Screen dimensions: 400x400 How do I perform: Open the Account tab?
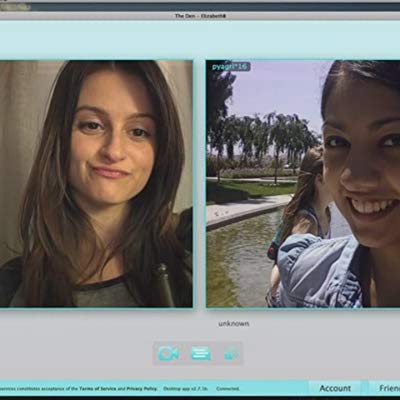(x=335, y=388)
